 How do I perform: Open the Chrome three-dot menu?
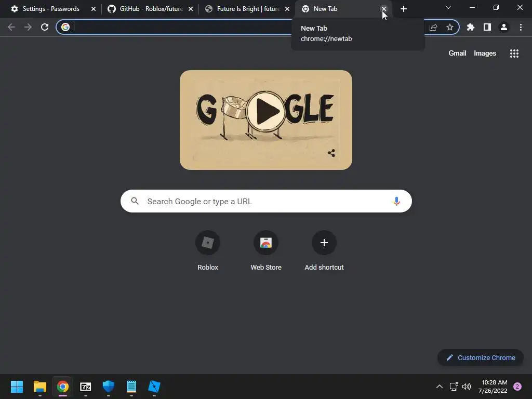(521, 27)
